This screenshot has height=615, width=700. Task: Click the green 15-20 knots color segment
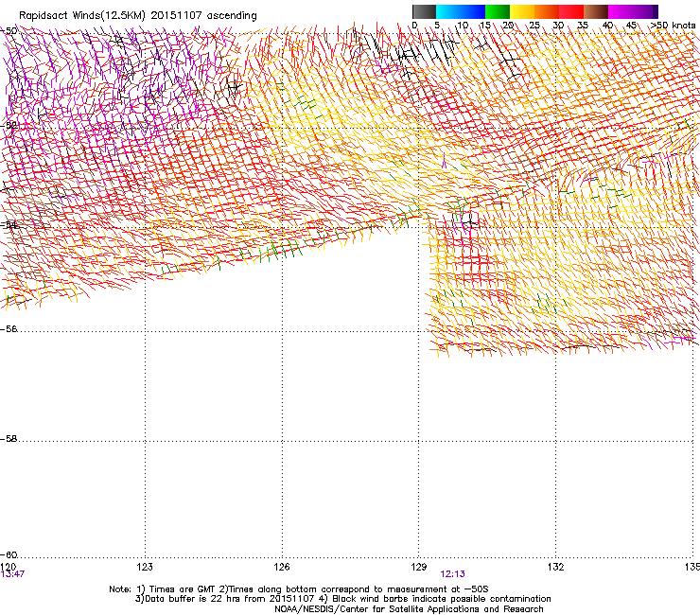(498, 11)
